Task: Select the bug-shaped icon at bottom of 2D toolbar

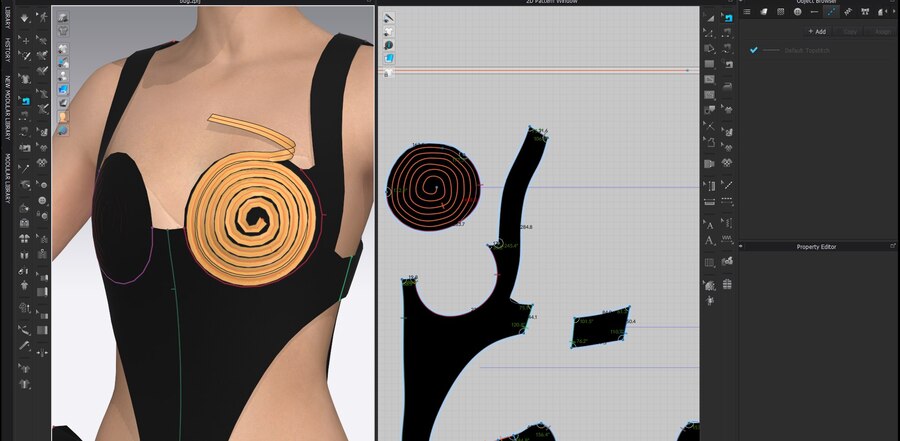Action: [709, 300]
